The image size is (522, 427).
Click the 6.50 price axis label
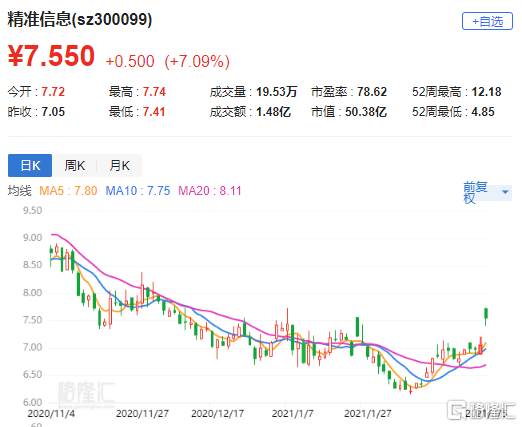(32, 375)
